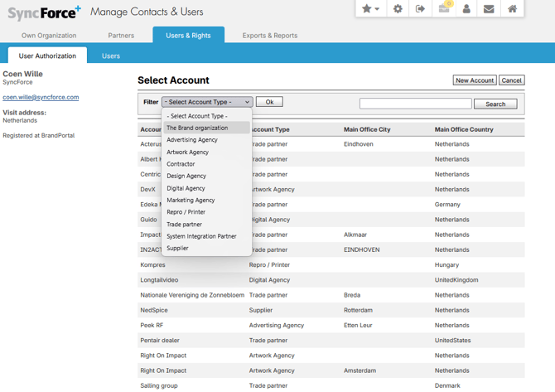Choose 'The Brand organization' from list
Screen dimensions: 555x392
tap(197, 128)
